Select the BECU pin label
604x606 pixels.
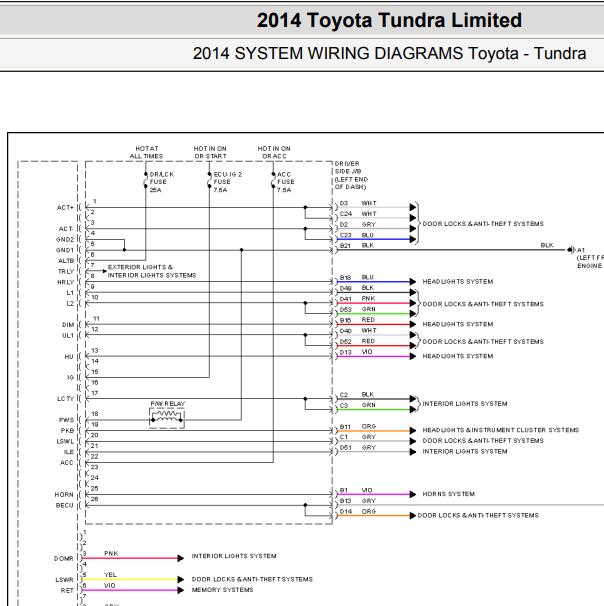coord(65,505)
